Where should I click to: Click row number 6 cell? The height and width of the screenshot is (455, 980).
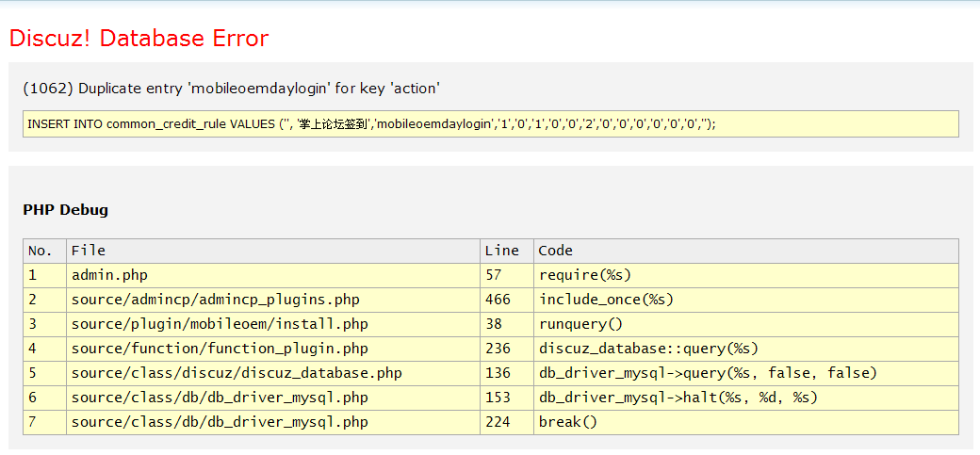tap(44, 398)
